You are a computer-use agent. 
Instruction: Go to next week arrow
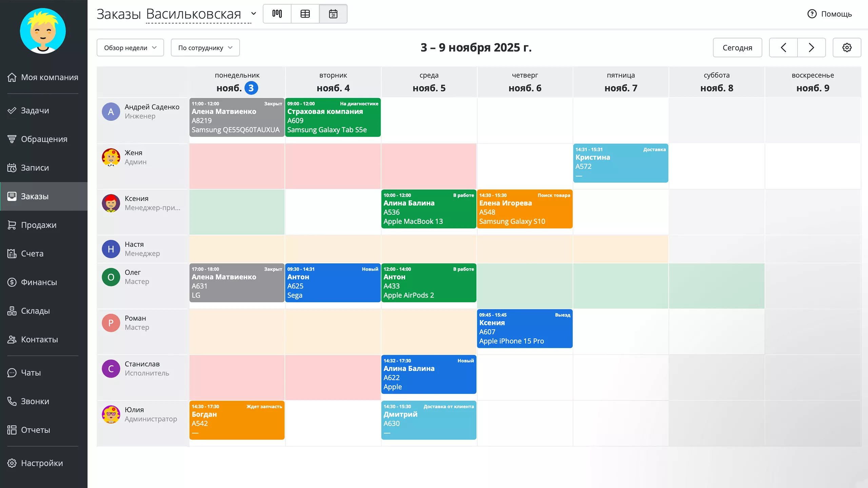[811, 47]
